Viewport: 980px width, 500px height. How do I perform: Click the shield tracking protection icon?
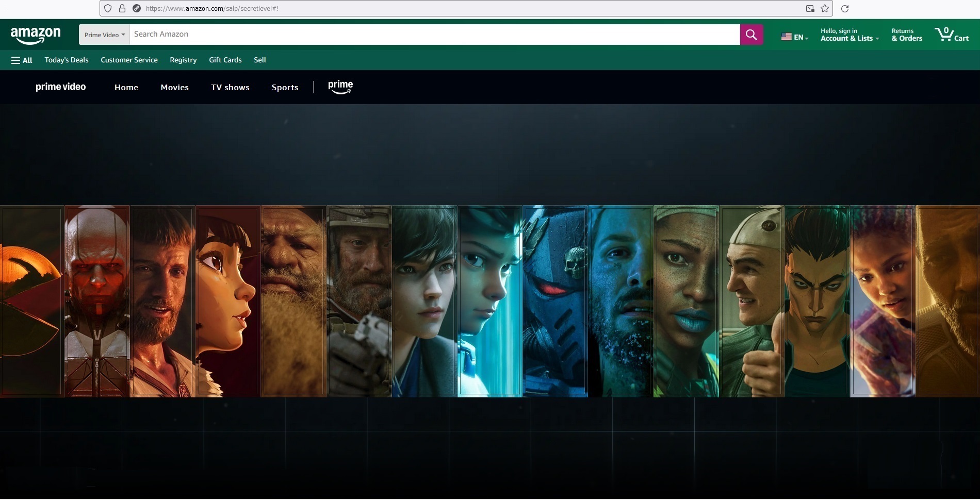(108, 8)
